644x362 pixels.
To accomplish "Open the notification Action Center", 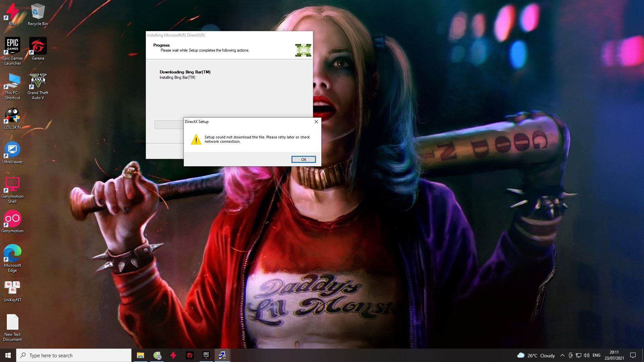I will point(633,355).
